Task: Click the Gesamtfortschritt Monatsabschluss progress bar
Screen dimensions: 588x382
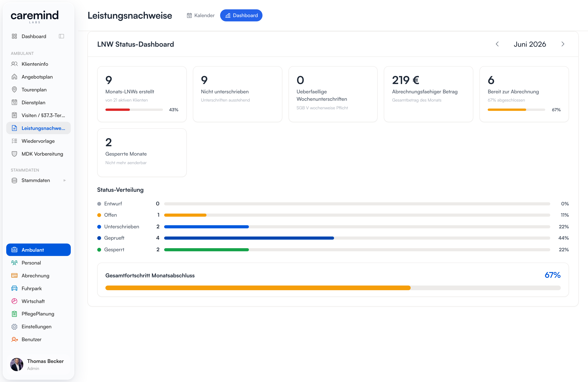Action: click(333, 288)
